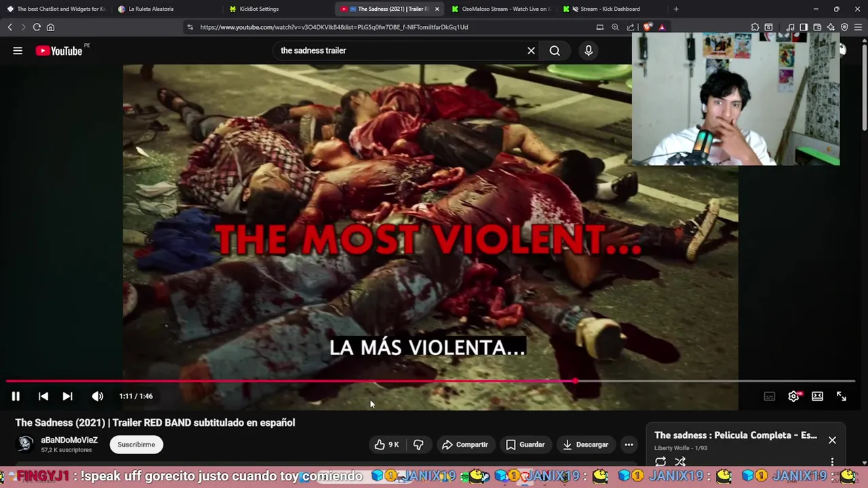Screen dimensions: 868x488
Task: Open Brave Wallet icon
Action: pyautogui.click(x=817, y=27)
